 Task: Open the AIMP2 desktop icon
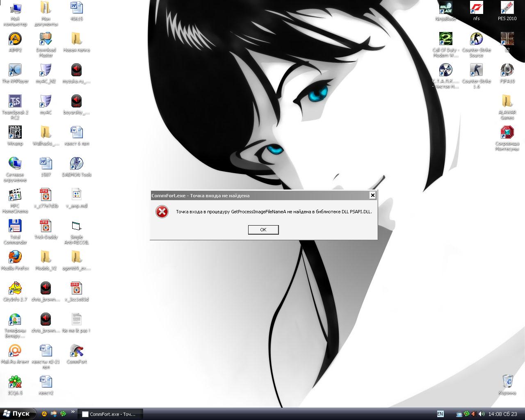15,39
